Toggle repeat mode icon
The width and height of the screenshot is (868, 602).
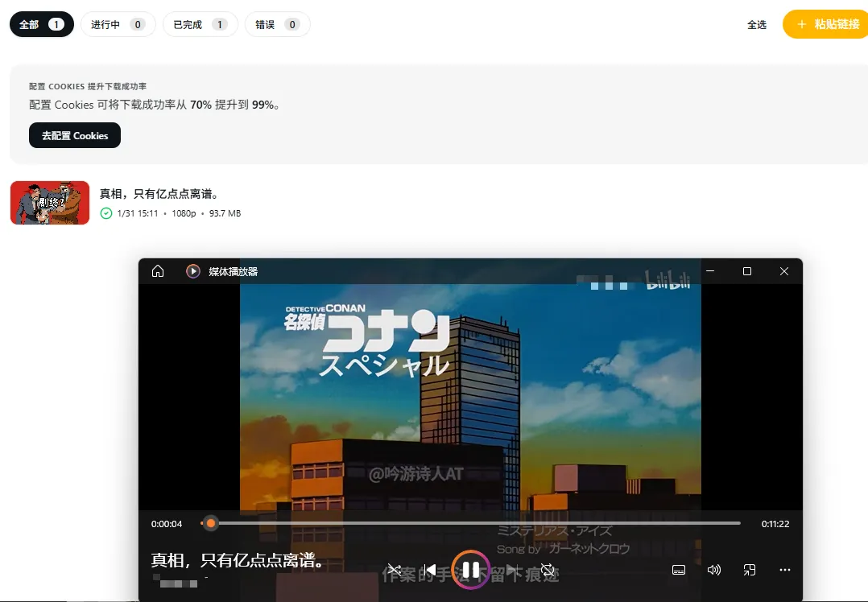[x=548, y=569]
